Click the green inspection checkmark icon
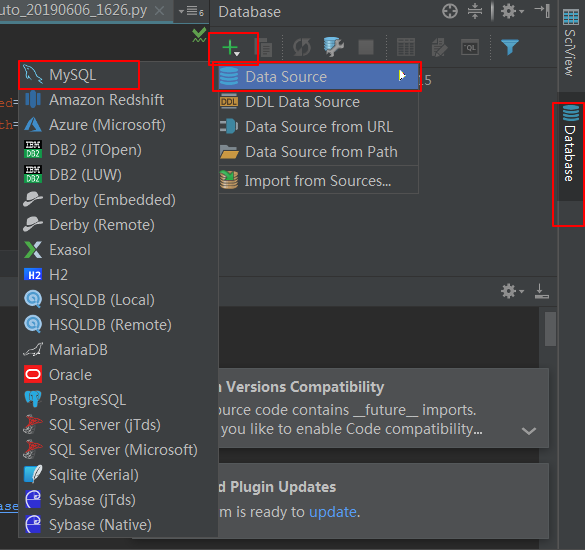585x550 pixels. pyautogui.click(x=199, y=34)
